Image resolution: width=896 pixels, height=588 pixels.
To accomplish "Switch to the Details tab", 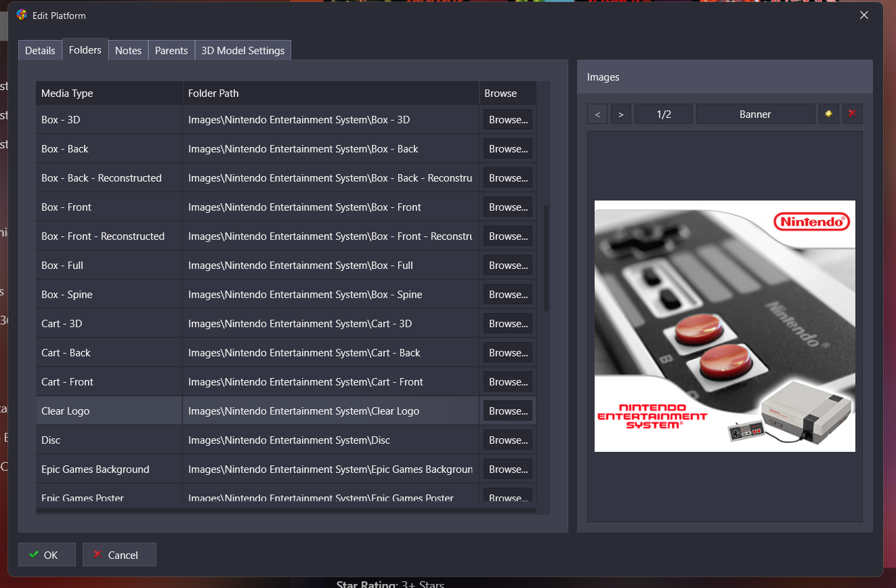I will tap(40, 50).
